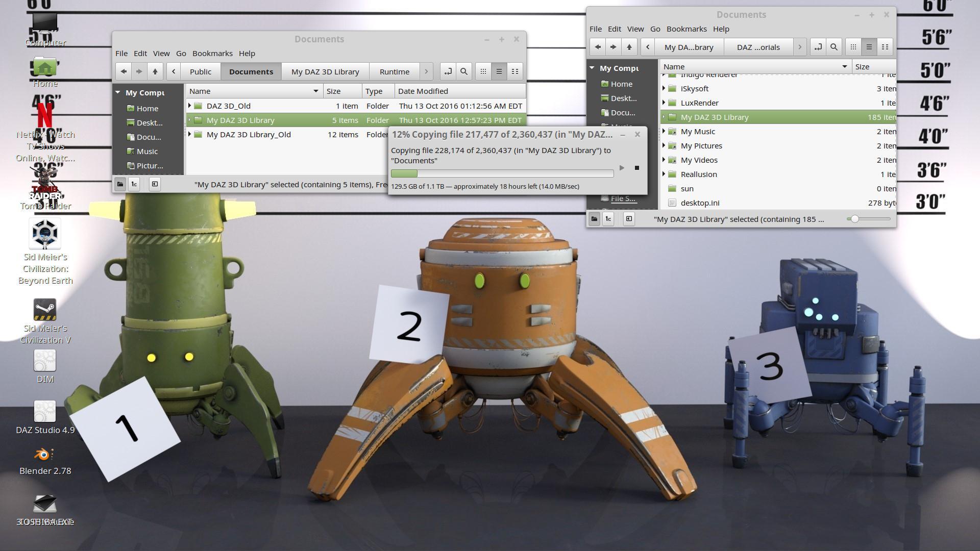The image size is (980, 551).
Task: Go up one folder in right window
Action: [x=629, y=47]
